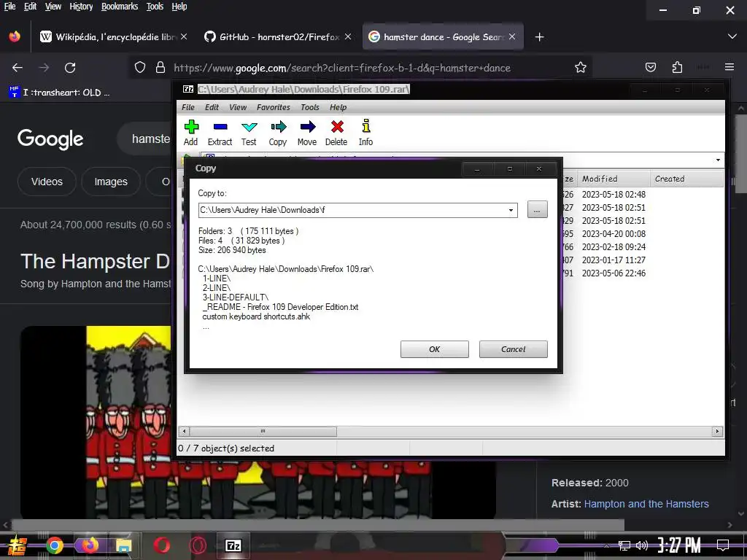Open Save to Pocket icon
The width and height of the screenshot is (747, 560).
click(651, 68)
